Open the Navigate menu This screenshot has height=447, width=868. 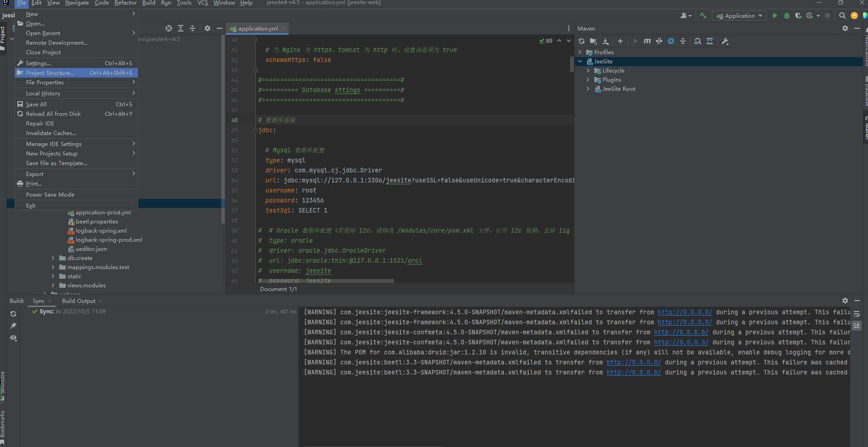[x=77, y=3]
